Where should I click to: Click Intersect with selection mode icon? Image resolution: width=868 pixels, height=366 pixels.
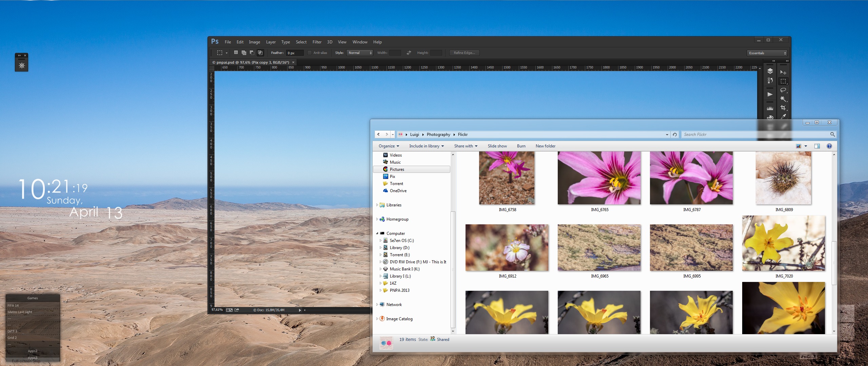coord(260,53)
